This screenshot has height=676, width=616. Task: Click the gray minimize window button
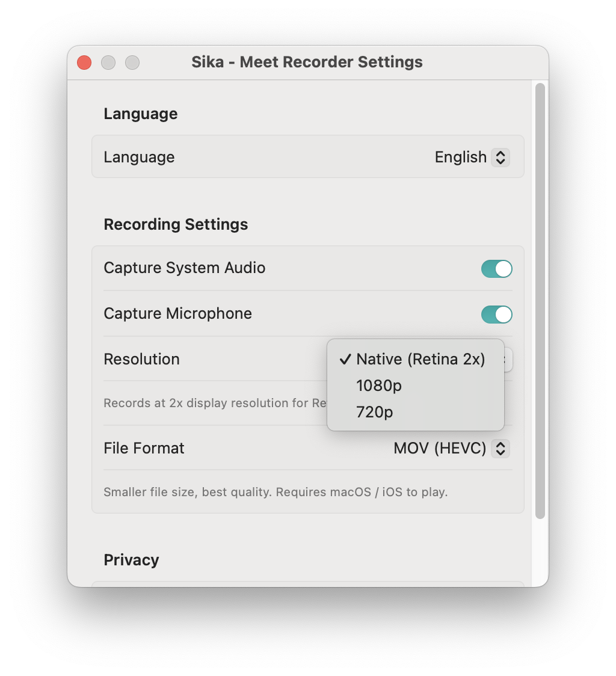point(108,63)
